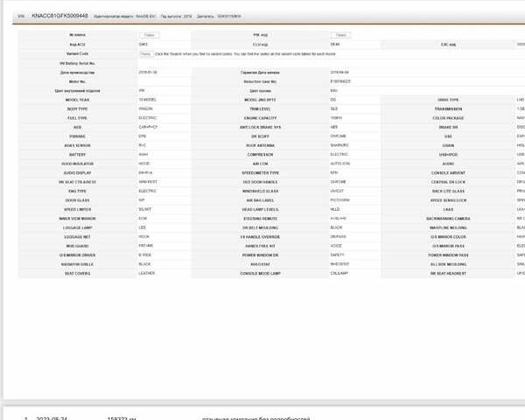Click the FUEL TYPE label cell
The width and height of the screenshot is (525, 420).
[77, 117]
